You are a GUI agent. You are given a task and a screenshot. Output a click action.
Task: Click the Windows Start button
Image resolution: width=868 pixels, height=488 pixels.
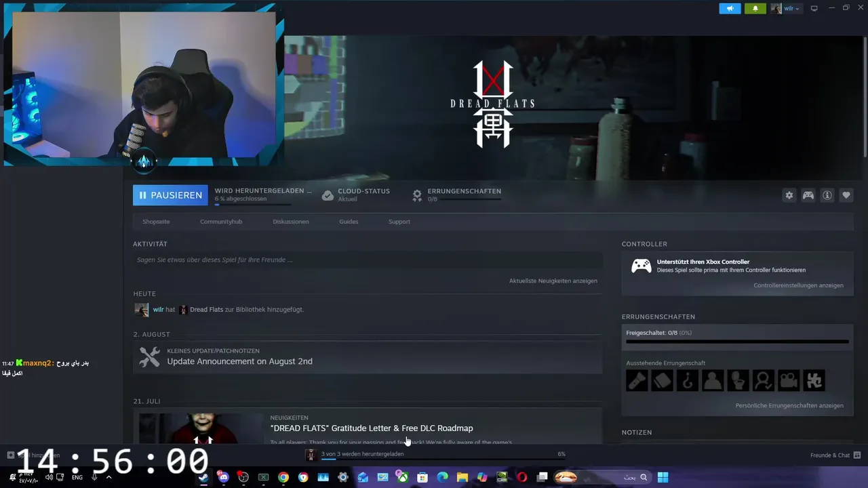[x=663, y=477]
